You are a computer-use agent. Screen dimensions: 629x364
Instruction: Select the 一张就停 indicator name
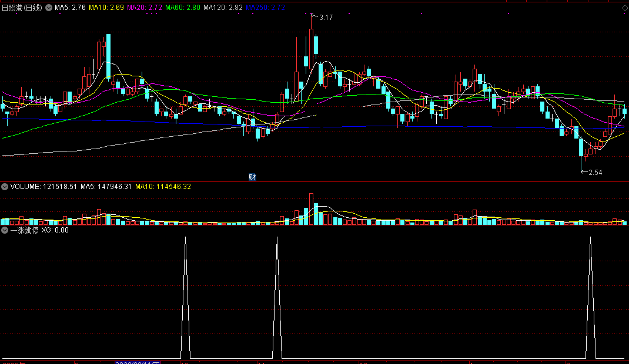click(25, 230)
